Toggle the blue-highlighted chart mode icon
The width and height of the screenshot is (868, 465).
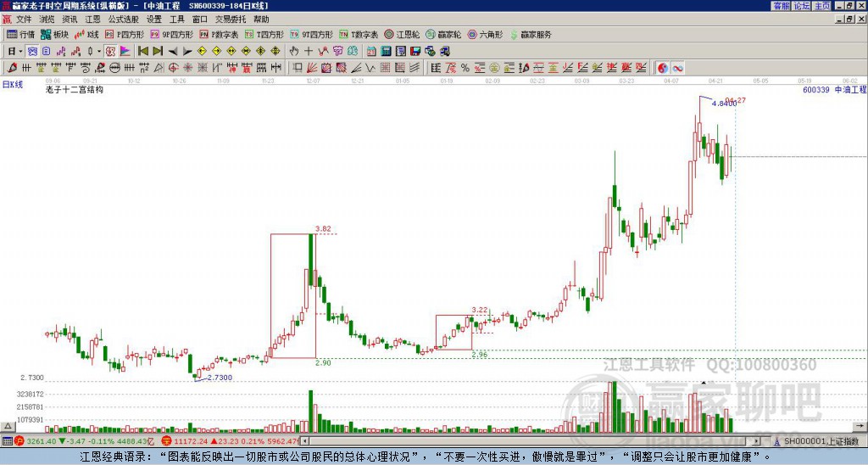33,52
